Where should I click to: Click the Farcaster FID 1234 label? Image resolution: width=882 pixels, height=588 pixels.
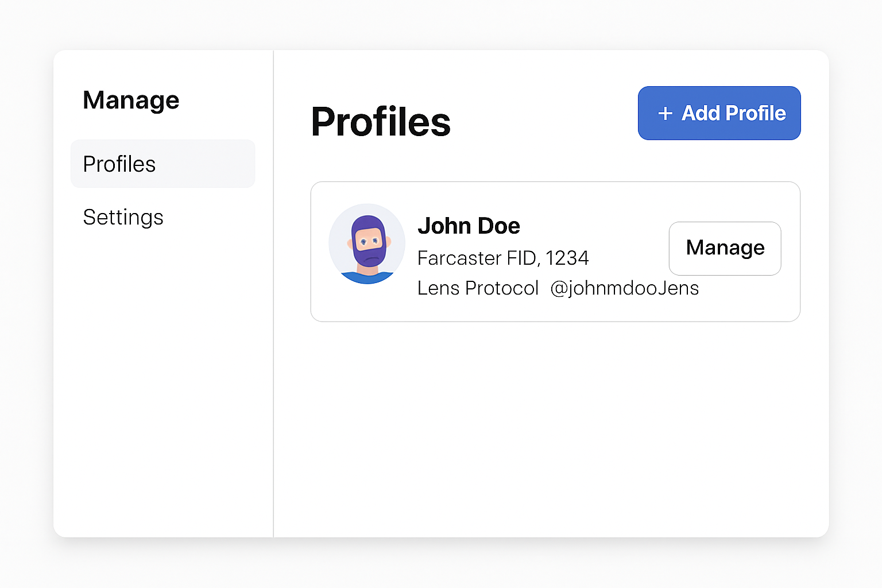[x=503, y=258]
